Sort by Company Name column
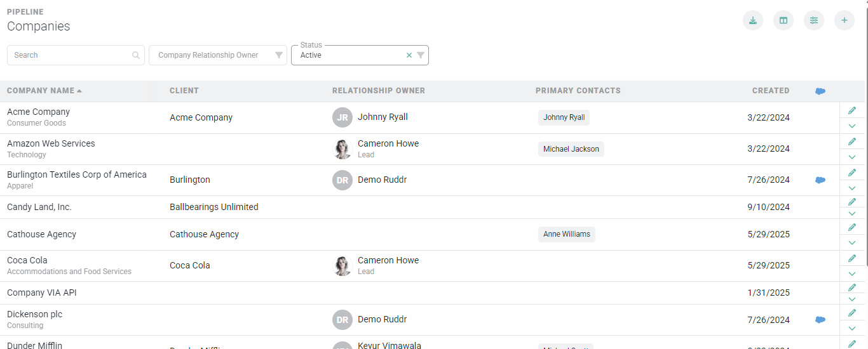The height and width of the screenshot is (349, 868). tap(44, 91)
